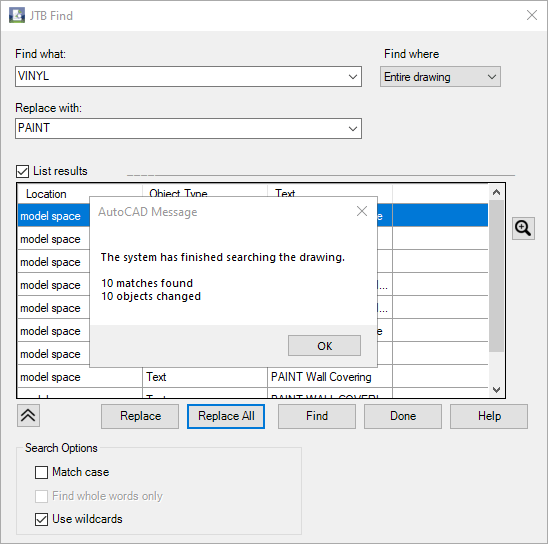Select the PAINT Wall Covering result row

pos(253,377)
